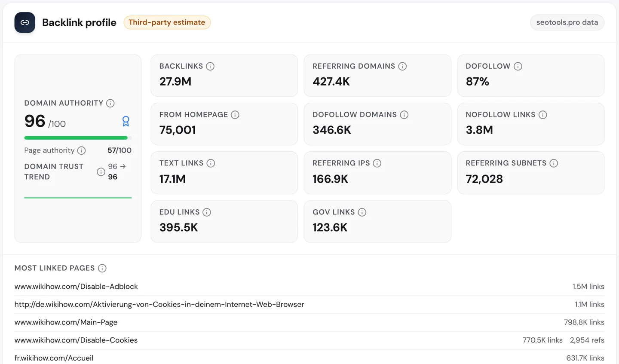Click the 3.8M Nofollow Links value
Screen dimensions: 619x364
(479, 130)
